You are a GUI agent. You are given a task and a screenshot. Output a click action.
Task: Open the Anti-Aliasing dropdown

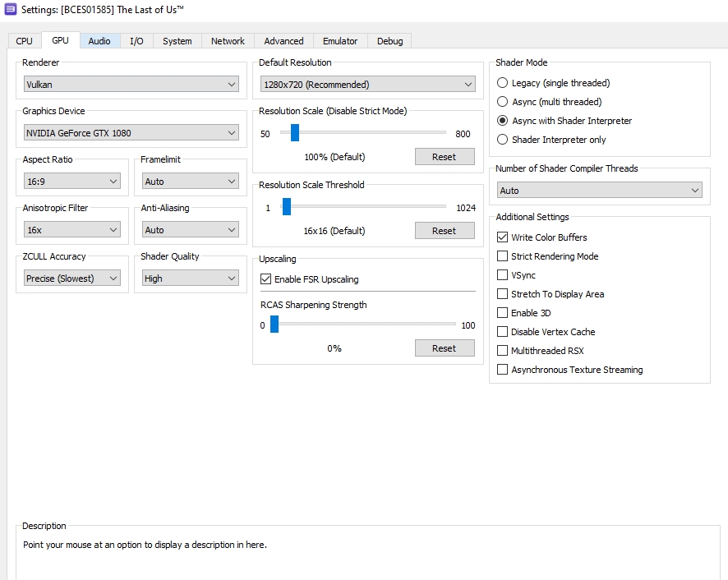pyautogui.click(x=191, y=229)
